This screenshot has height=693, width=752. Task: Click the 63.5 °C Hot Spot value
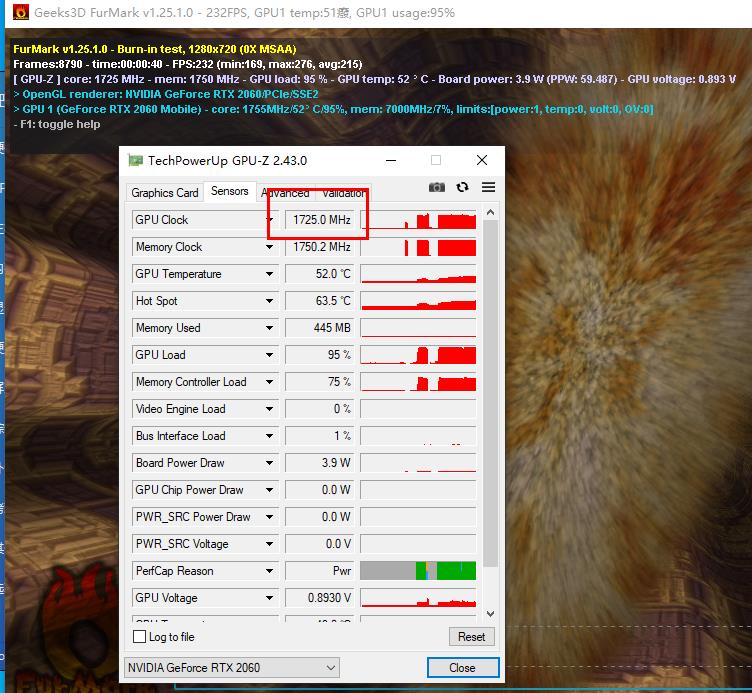click(319, 301)
